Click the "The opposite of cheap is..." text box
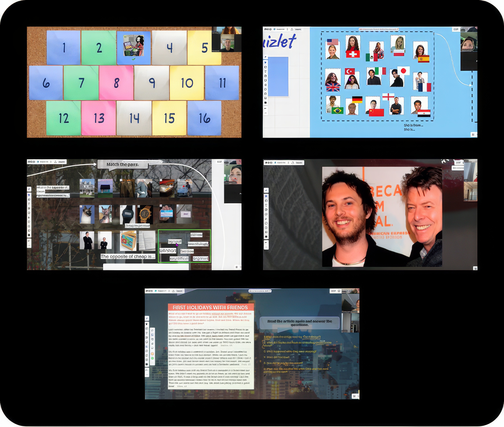 tap(128, 257)
